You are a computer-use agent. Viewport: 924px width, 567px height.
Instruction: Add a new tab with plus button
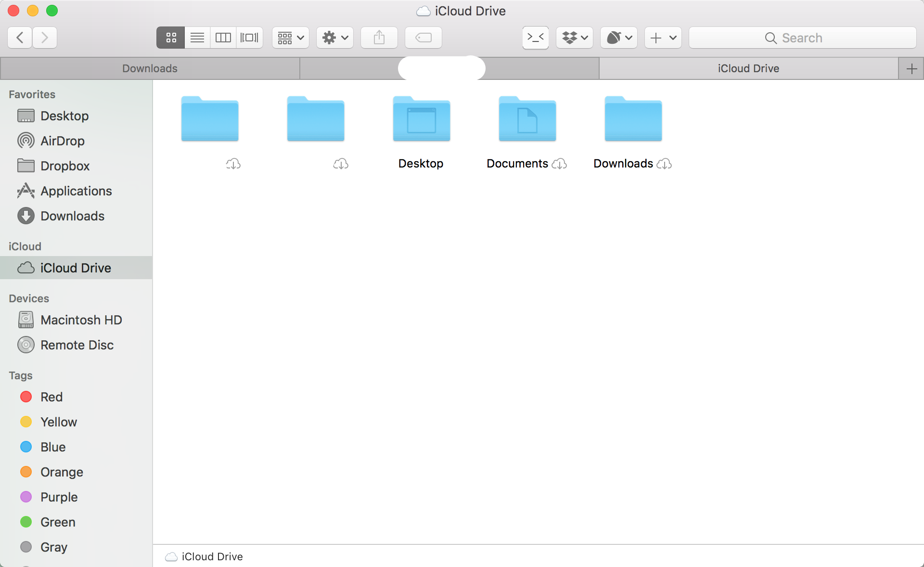[911, 68]
